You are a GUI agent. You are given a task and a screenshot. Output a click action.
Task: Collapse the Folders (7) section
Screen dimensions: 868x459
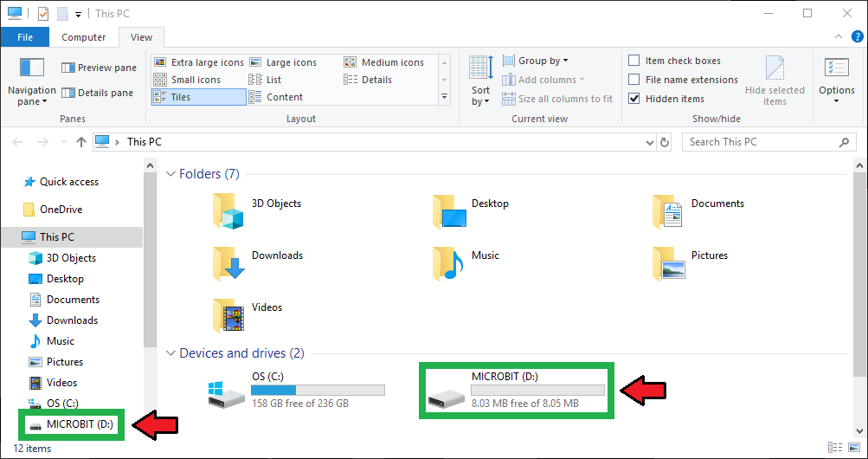(170, 174)
